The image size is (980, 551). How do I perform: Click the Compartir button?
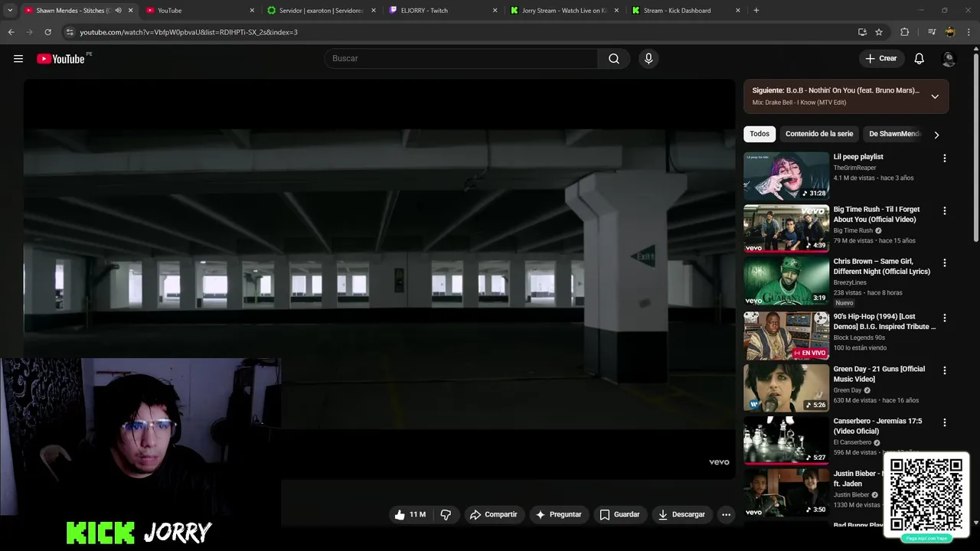(494, 514)
